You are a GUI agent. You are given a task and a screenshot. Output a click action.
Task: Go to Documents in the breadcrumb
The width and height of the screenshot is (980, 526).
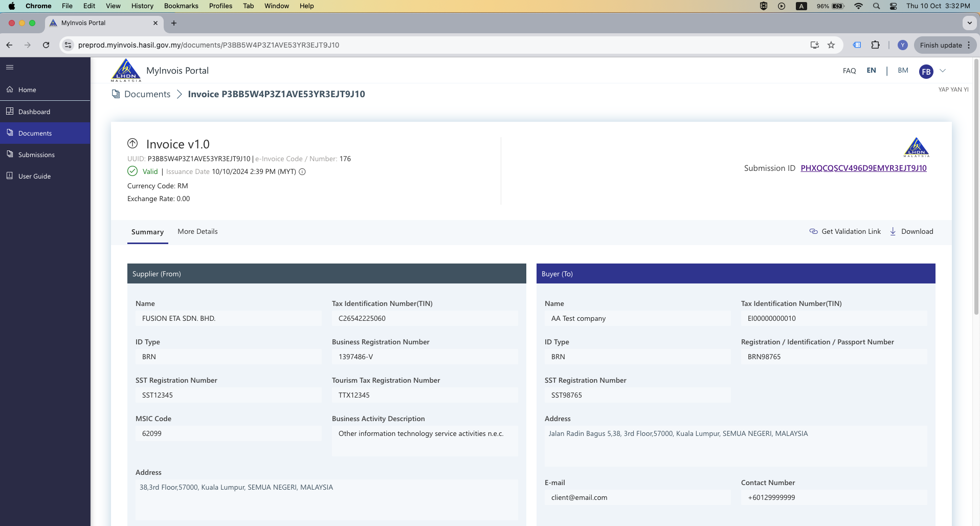pyautogui.click(x=147, y=94)
